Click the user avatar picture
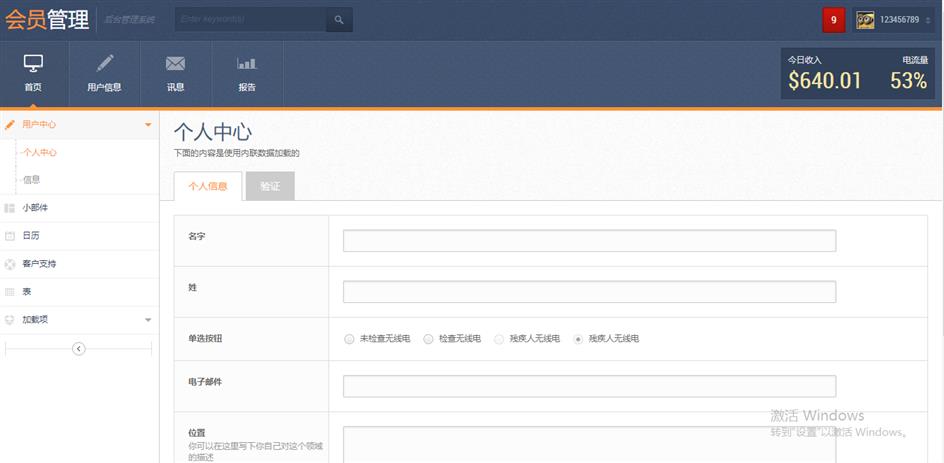The image size is (944, 463). point(865,20)
